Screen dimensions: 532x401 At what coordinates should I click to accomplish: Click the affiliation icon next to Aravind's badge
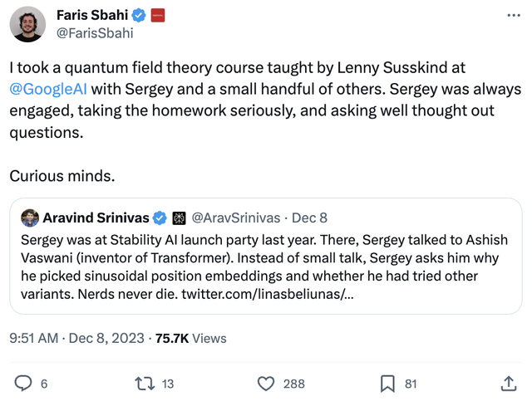point(179,218)
